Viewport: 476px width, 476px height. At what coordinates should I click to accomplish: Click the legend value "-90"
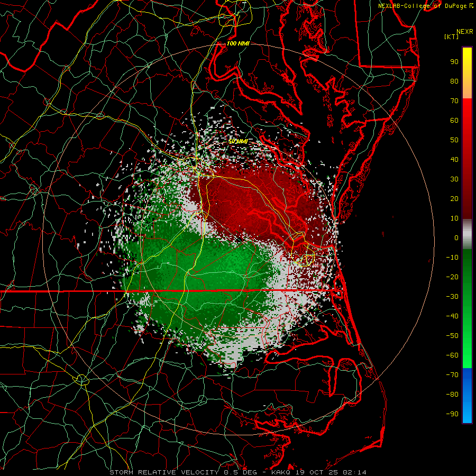(x=452, y=414)
